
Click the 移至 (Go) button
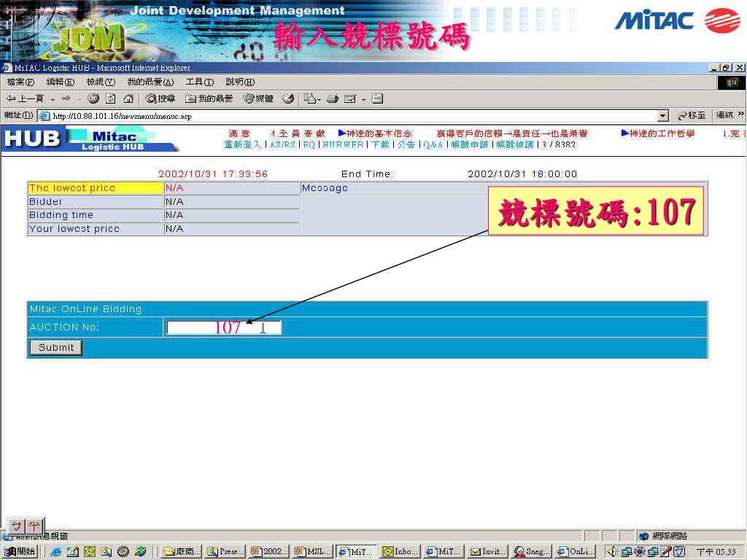(692, 115)
